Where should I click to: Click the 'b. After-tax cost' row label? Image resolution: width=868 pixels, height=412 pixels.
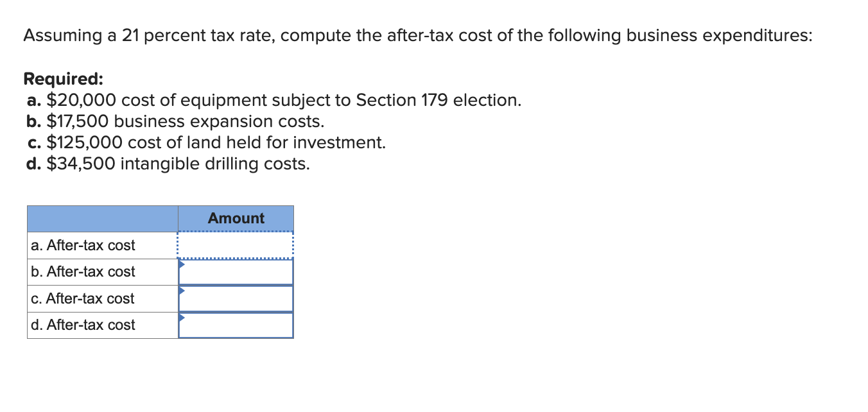click(x=83, y=272)
